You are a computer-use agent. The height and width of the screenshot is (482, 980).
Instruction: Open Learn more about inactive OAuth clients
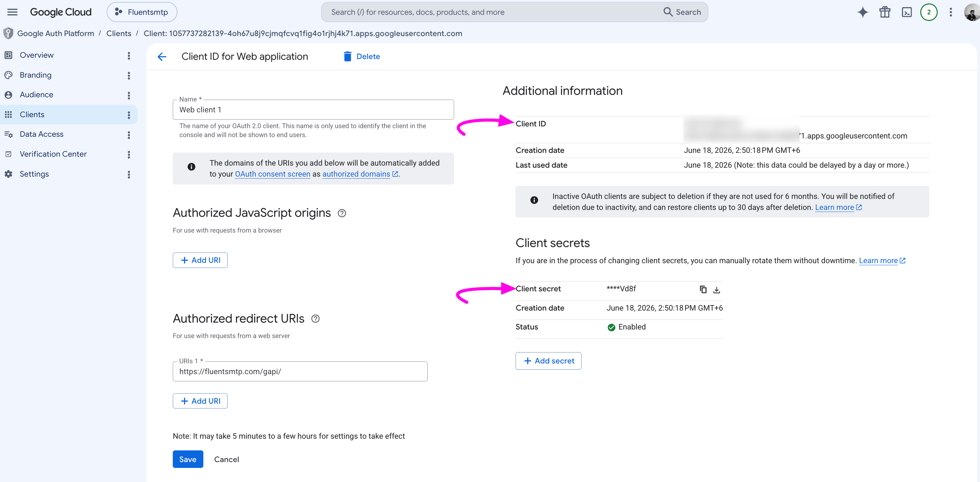click(838, 208)
